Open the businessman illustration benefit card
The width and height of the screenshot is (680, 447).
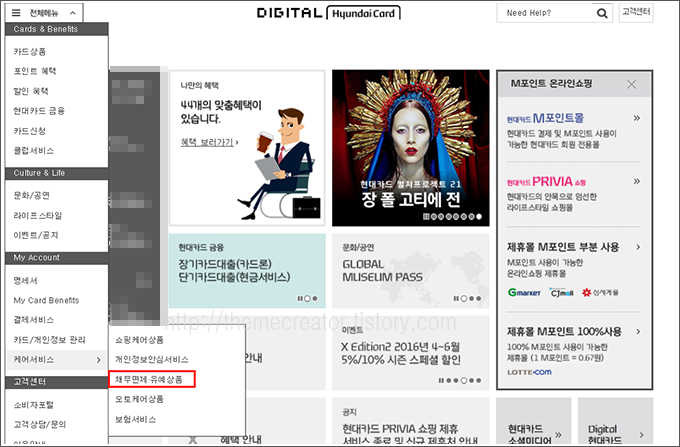pyautogui.click(x=247, y=148)
